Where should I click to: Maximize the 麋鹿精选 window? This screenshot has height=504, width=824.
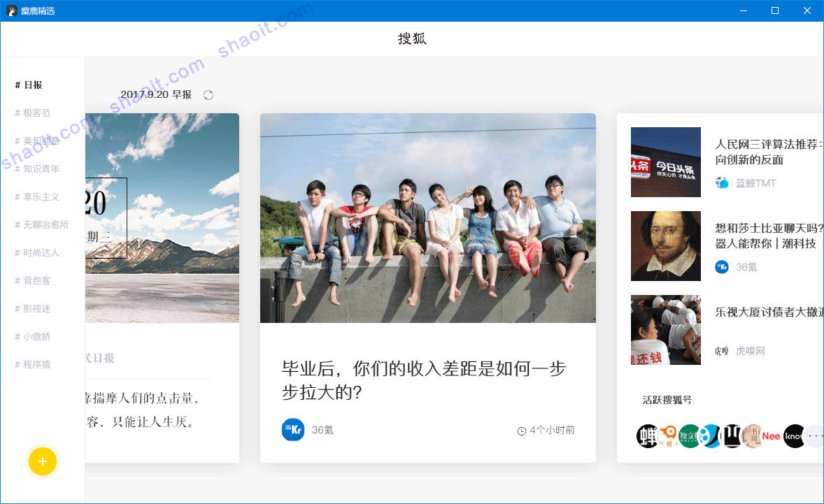click(x=774, y=10)
